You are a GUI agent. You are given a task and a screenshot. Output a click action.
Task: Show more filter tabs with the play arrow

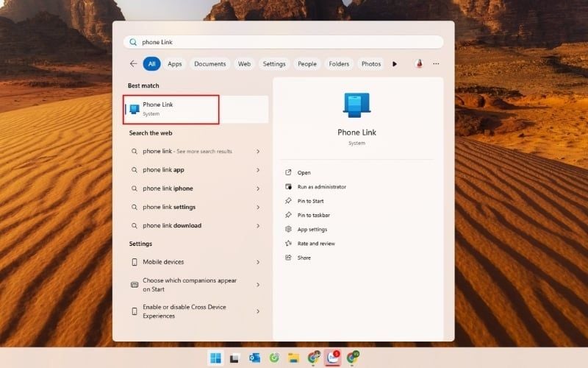click(395, 64)
